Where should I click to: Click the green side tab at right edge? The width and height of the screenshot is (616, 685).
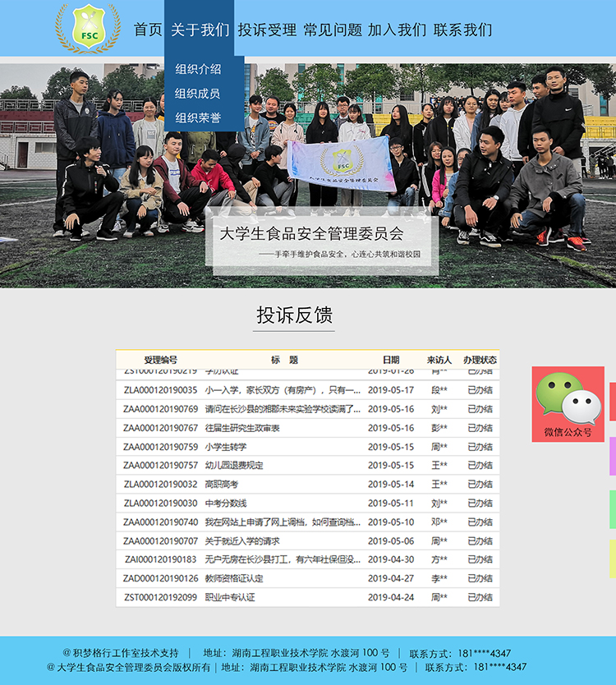click(x=613, y=509)
